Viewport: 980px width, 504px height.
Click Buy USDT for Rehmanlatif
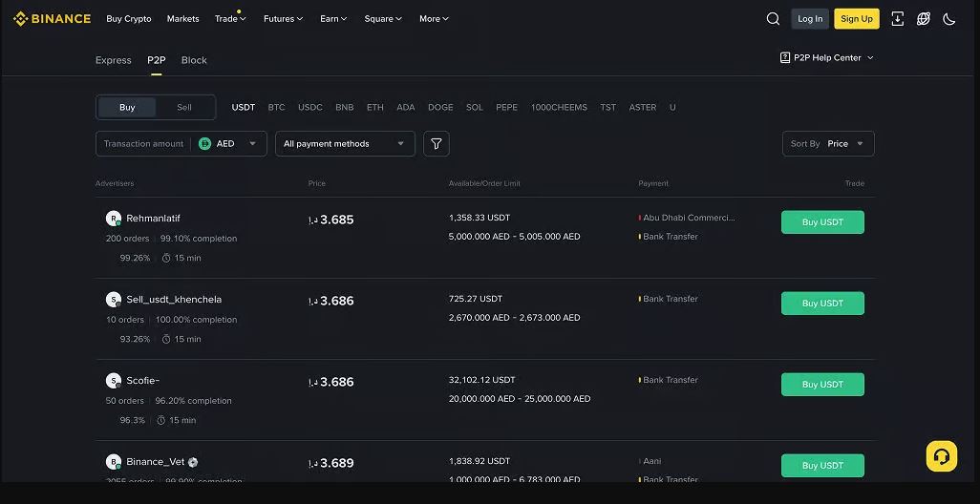[x=822, y=222]
